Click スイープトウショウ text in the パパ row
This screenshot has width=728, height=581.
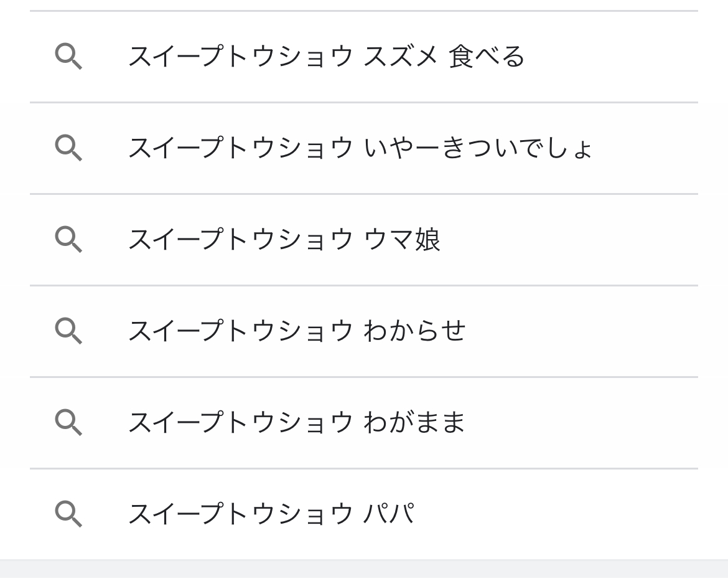click(x=240, y=514)
